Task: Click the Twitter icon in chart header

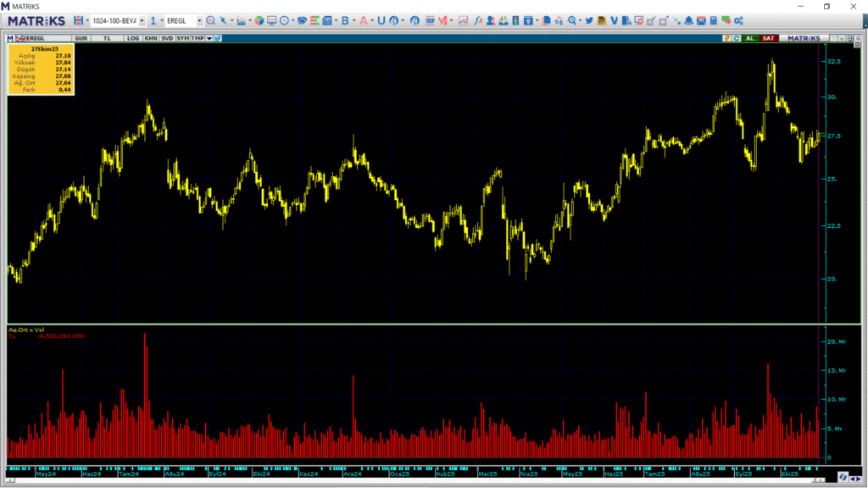Action: click(218, 38)
